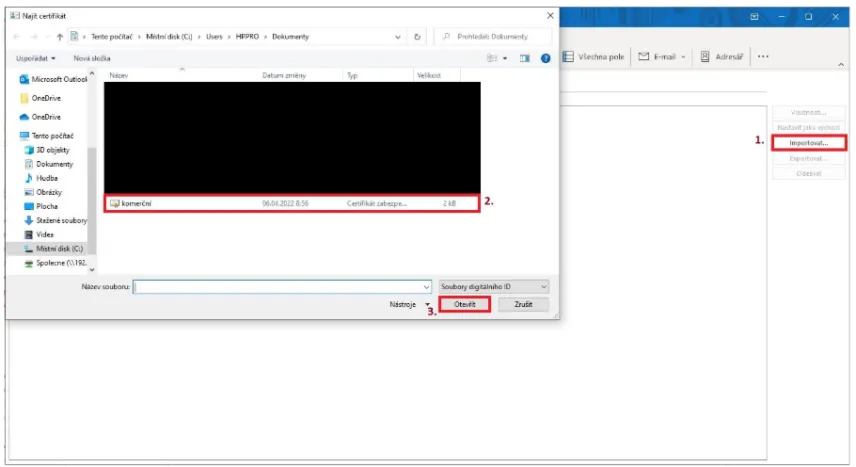
Task: Open the Plocha folder
Action: (x=41, y=206)
